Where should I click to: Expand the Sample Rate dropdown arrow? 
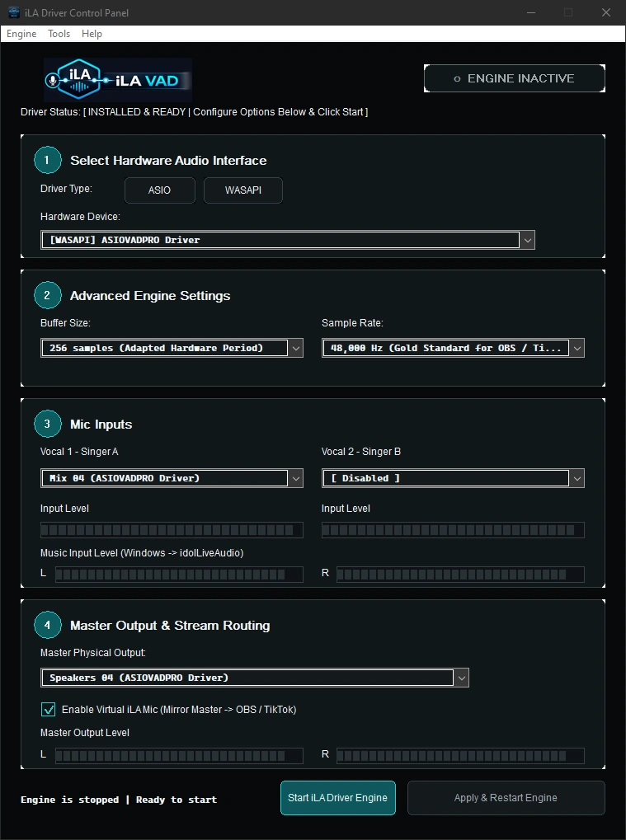click(x=577, y=348)
